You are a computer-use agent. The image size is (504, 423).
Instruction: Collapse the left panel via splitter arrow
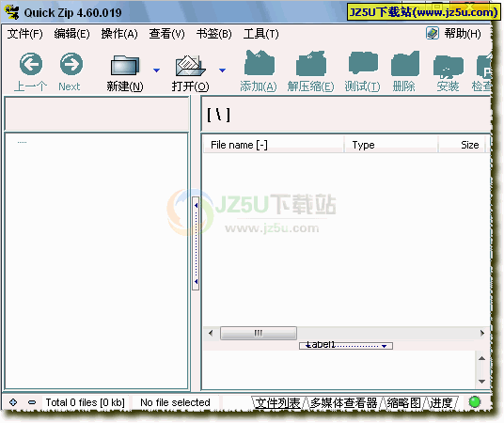(196, 205)
